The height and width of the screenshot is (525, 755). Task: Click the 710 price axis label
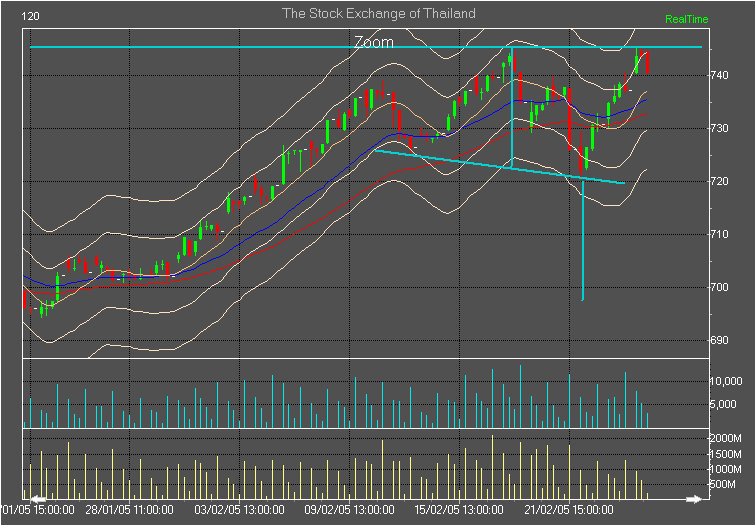pos(719,234)
